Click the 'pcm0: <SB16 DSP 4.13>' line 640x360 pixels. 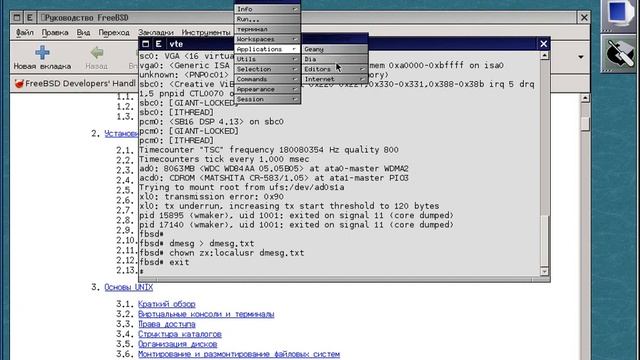(x=211, y=122)
